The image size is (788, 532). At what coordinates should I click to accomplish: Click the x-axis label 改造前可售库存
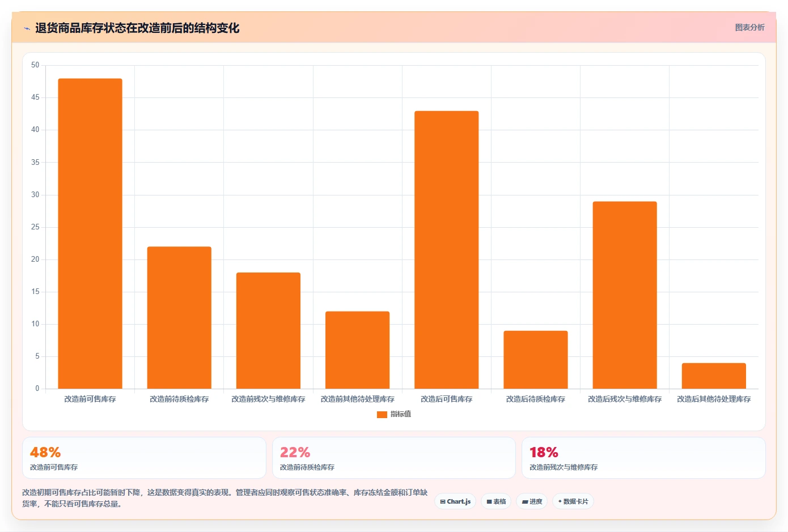[90, 399]
